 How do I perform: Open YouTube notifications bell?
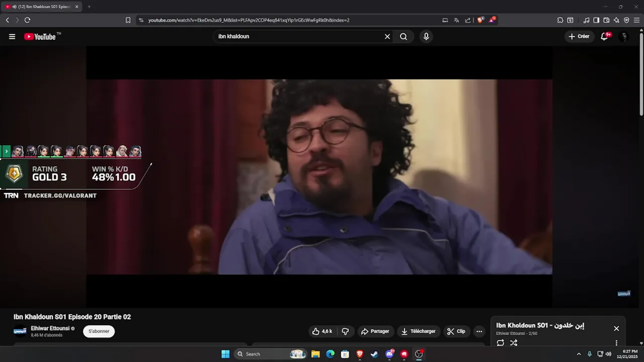605,37
